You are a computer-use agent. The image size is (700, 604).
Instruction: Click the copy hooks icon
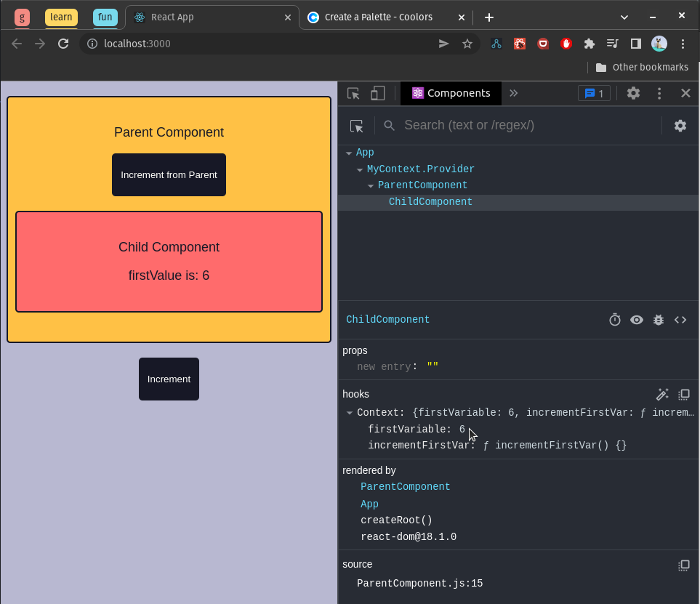click(x=684, y=395)
